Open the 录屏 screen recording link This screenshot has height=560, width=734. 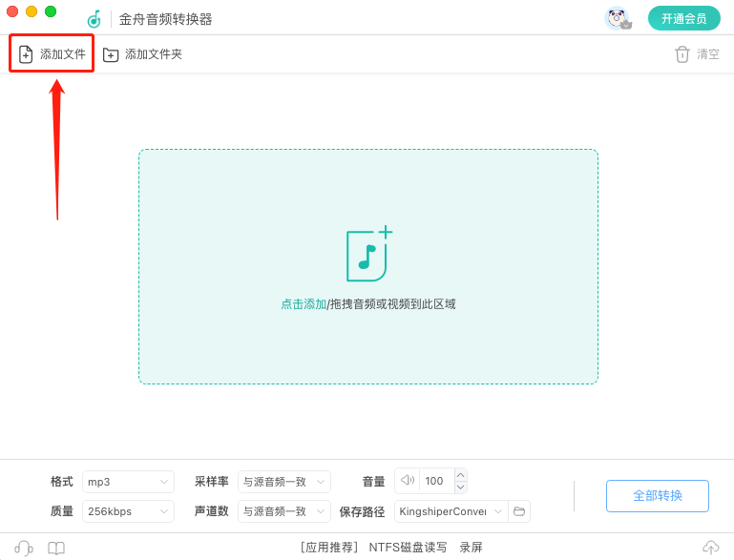coord(471,548)
